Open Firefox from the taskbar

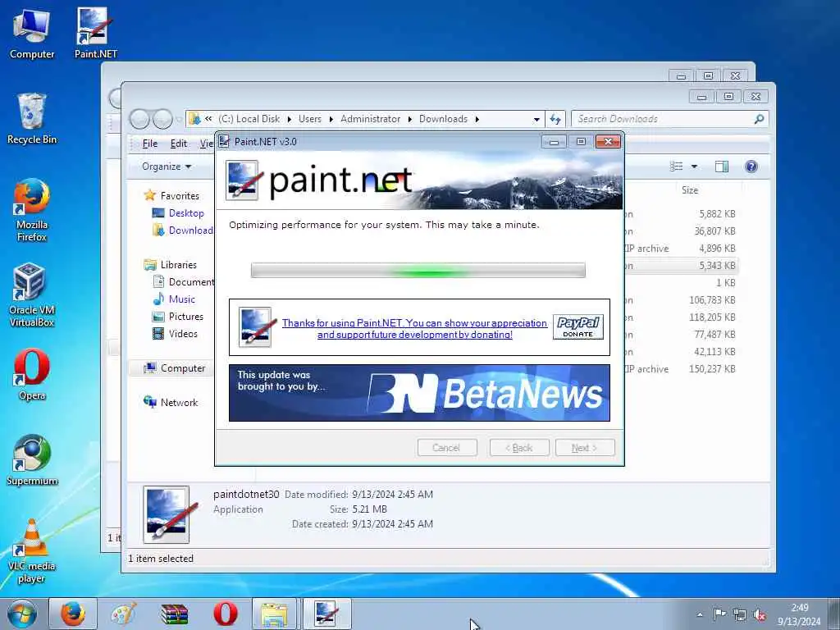pyautogui.click(x=73, y=614)
